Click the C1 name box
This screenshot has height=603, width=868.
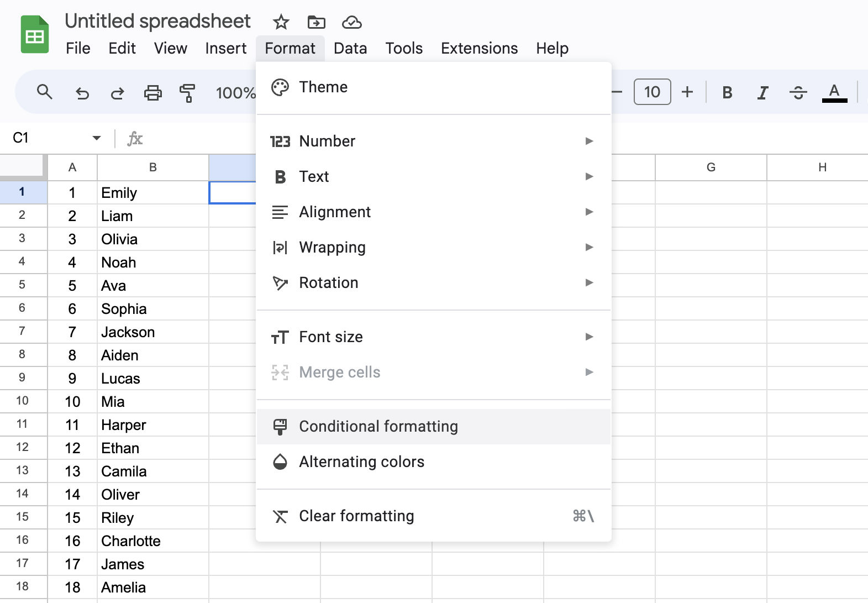click(50, 138)
